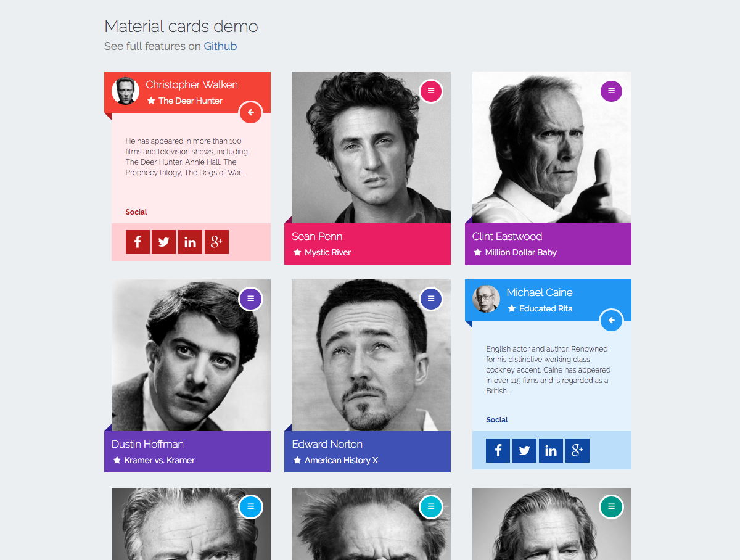This screenshot has width=740, height=560.
Task: Click the Google+ icon on Michael Caine's card
Action: (x=577, y=450)
